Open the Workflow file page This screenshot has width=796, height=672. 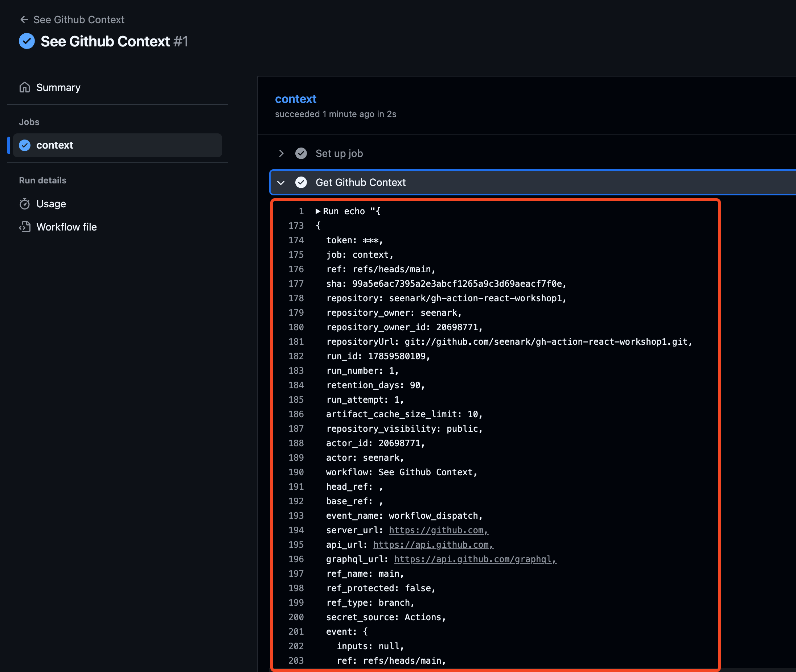[x=66, y=227]
